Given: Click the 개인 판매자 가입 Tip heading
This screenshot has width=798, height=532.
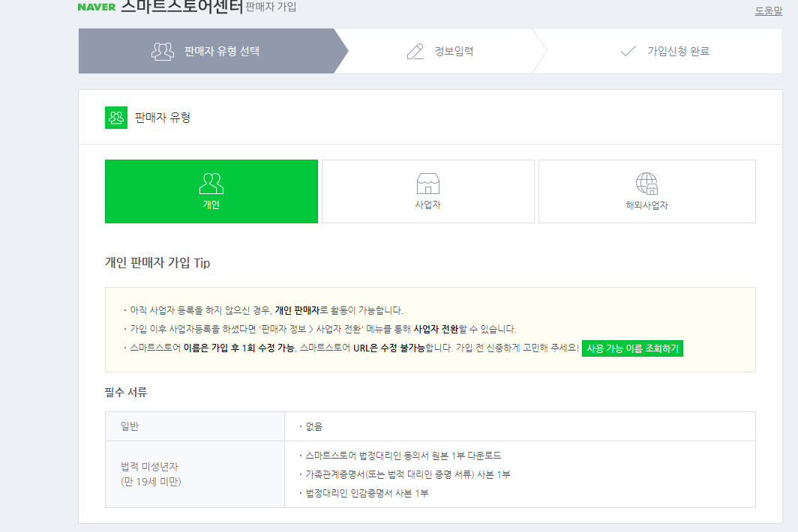Looking at the screenshot, I should pos(157,263).
